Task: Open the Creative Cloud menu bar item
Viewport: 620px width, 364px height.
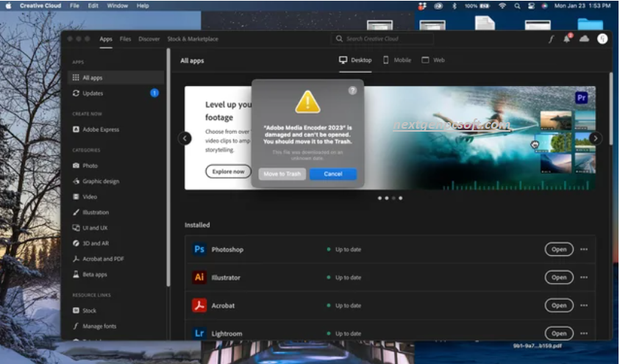Action: point(40,6)
